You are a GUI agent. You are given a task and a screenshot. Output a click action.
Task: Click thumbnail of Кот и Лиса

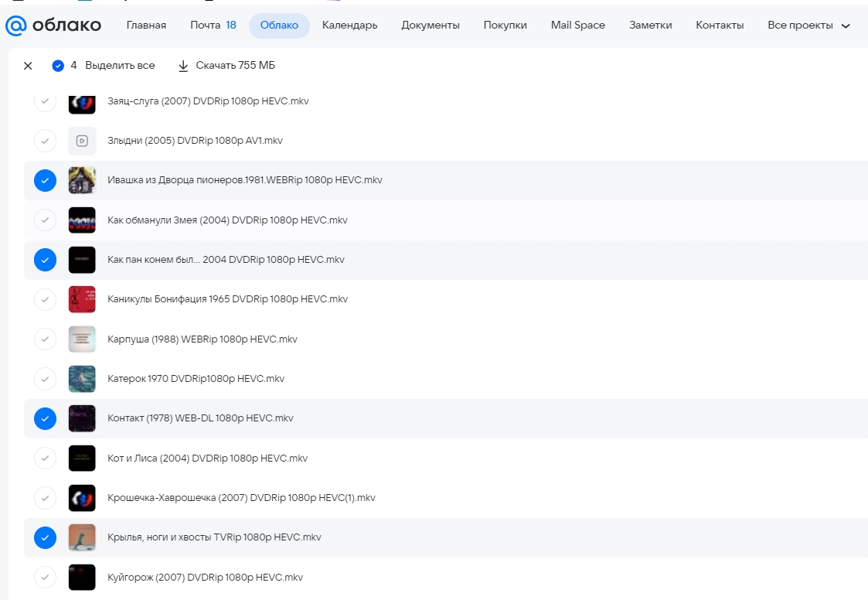tap(82, 459)
